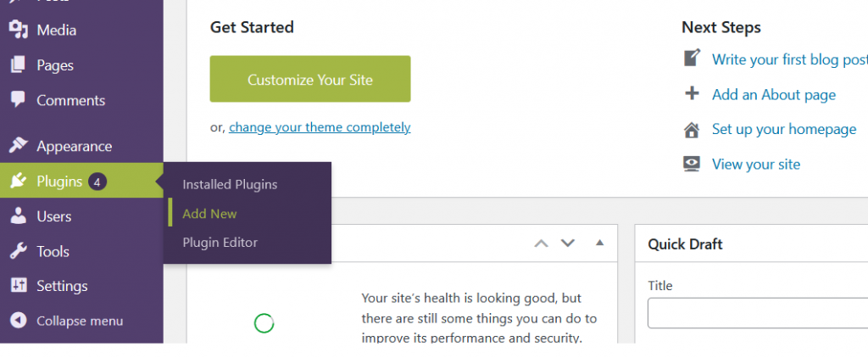Open Installed Plugins from submenu
Image resolution: width=868 pixels, height=358 pixels.
tap(230, 184)
